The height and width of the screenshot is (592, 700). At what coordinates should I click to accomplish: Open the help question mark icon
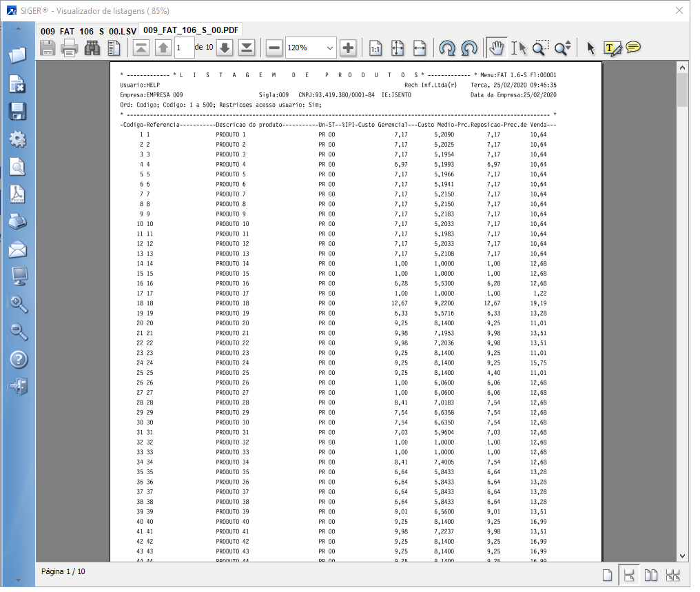(x=18, y=359)
